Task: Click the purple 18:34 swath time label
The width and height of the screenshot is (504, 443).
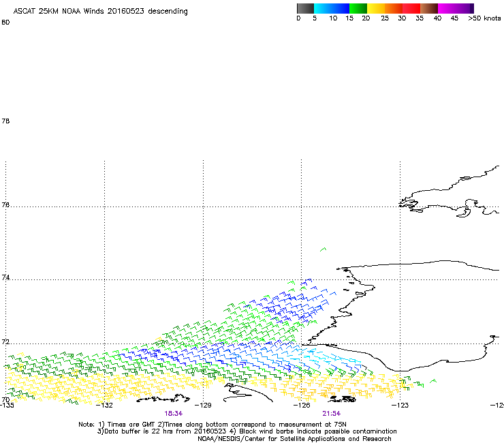Action: coord(174,414)
